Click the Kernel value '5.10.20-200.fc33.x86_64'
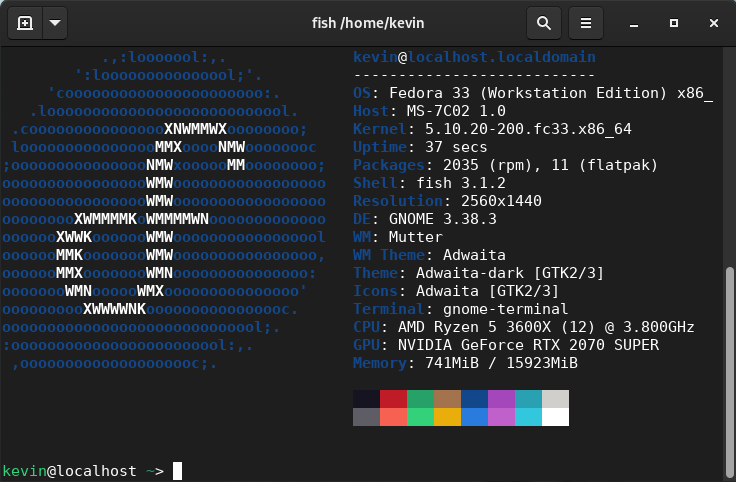 (528, 129)
